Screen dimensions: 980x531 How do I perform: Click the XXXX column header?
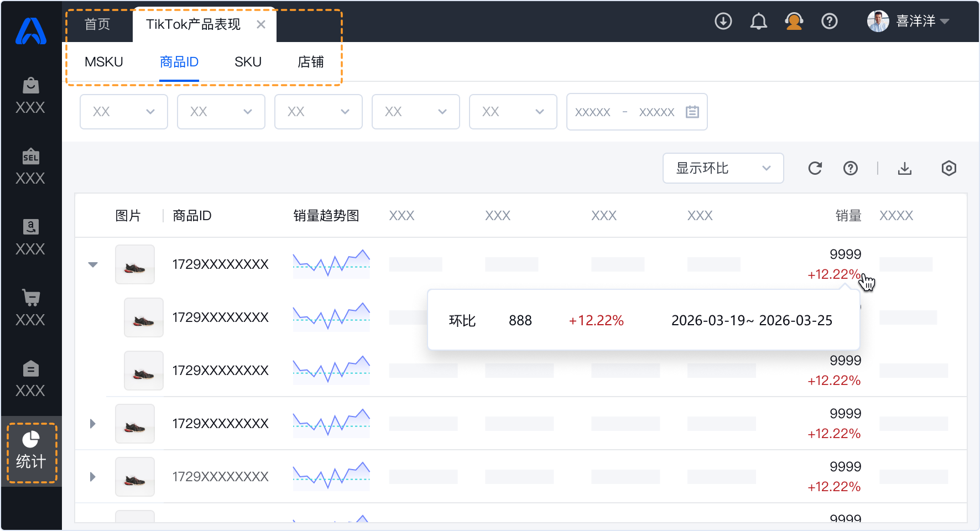pyautogui.click(x=896, y=216)
